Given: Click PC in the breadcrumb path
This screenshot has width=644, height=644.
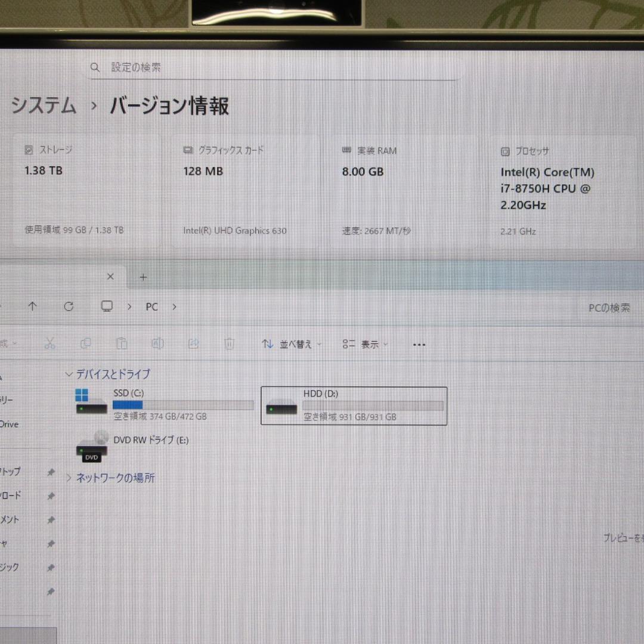Looking at the screenshot, I should [x=151, y=306].
